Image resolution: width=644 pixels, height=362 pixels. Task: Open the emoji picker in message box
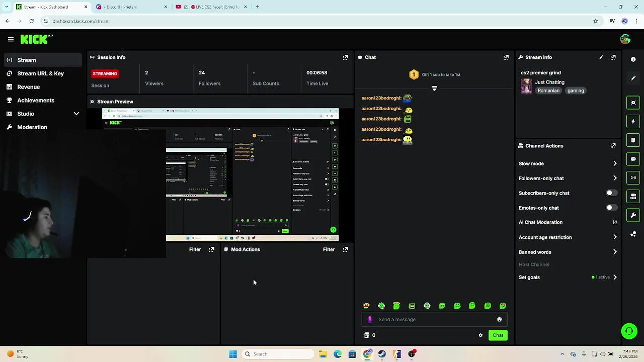[499, 319]
